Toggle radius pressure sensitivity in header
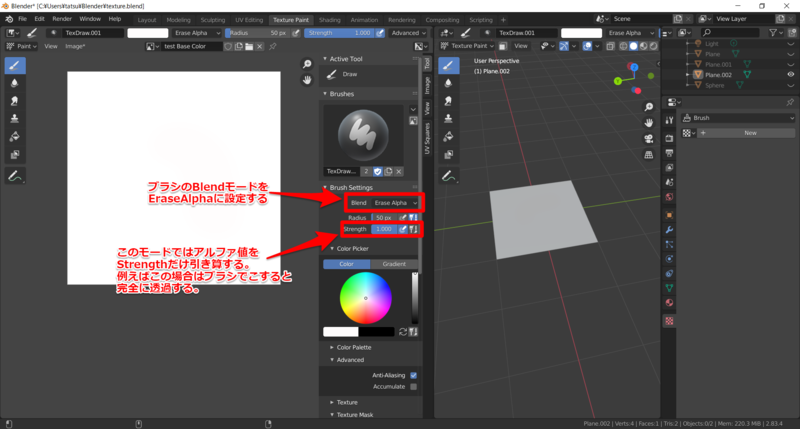This screenshot has height=429, width=800. tap(296, 33)
